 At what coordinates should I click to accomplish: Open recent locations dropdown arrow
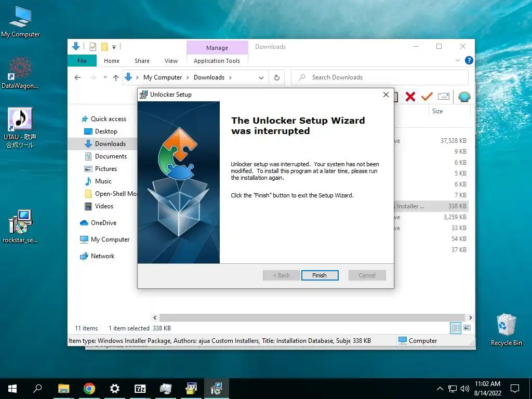coord(105,77)
